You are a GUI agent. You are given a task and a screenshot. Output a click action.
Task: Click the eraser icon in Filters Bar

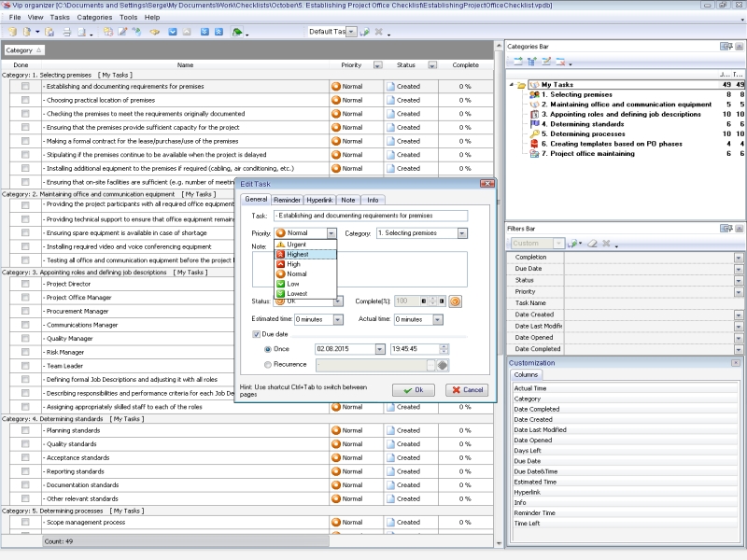(x=591, y=244)
